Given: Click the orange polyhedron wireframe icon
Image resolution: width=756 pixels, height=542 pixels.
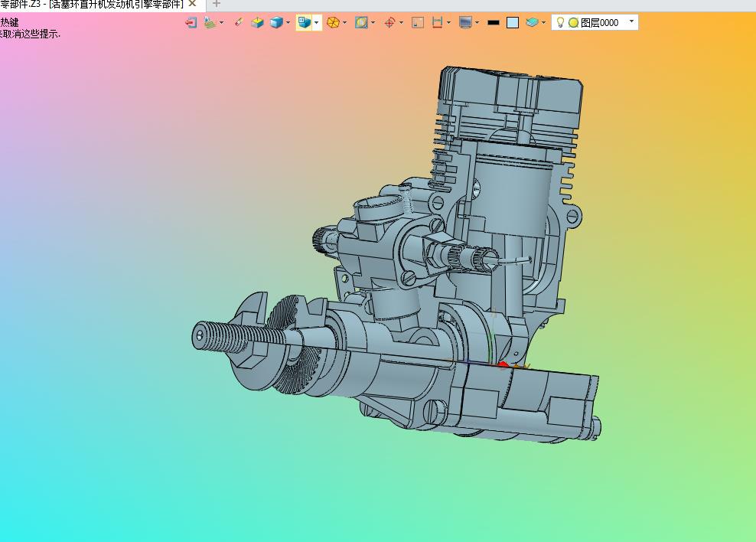Looking at the screenshot, I should click(333, 23).
